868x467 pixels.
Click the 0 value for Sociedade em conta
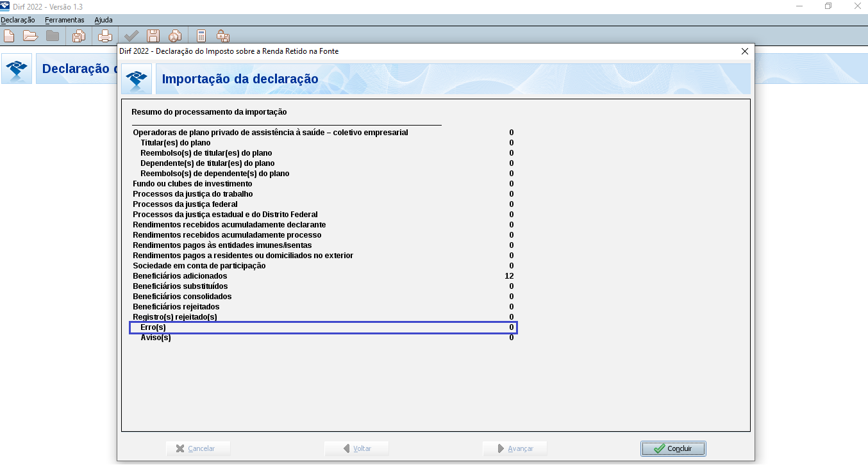click(512, 266)
